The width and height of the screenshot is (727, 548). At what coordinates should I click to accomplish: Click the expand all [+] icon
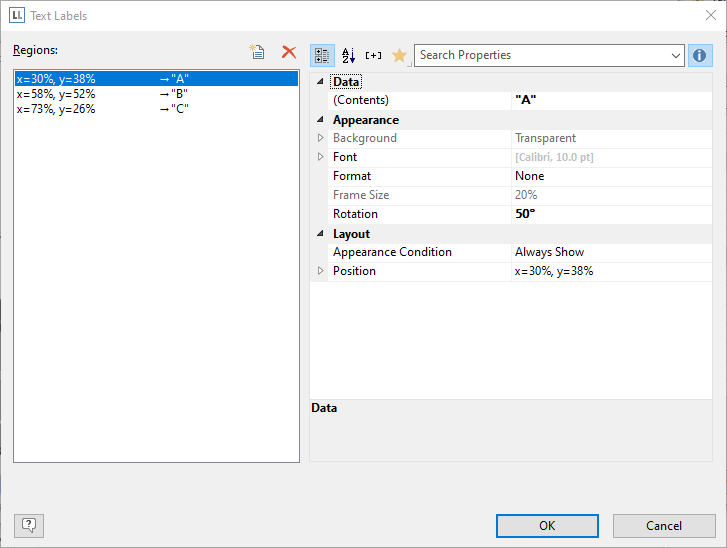(x=374, y=56)
